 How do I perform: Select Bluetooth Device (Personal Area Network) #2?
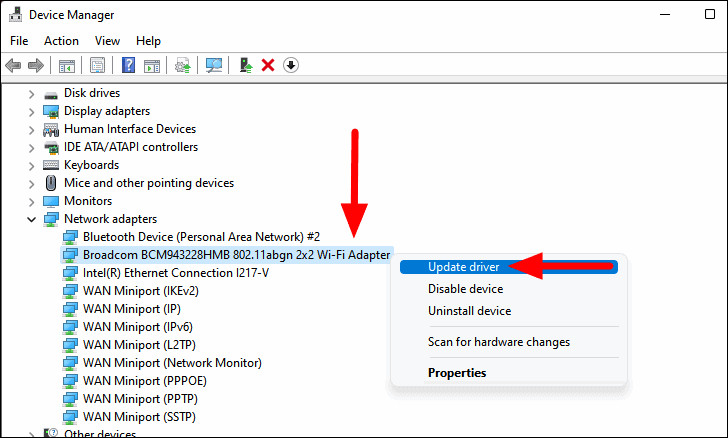click(x=201, y=237)
